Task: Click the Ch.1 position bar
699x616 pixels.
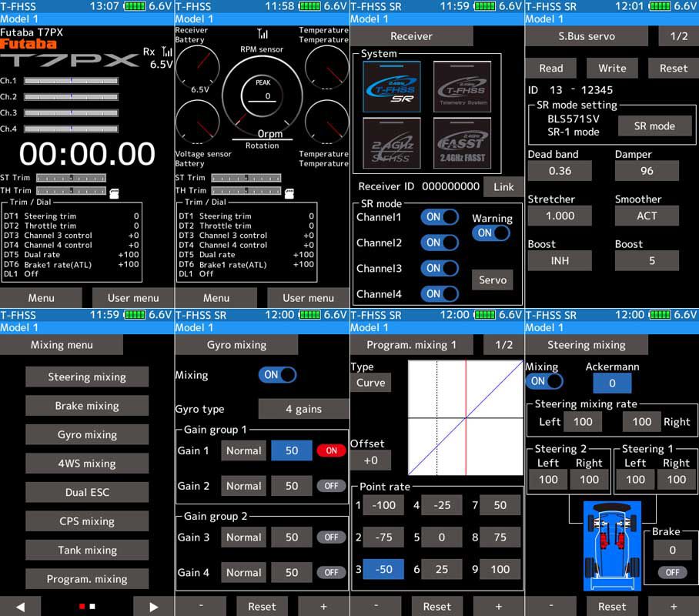Action: click(72, 81)
